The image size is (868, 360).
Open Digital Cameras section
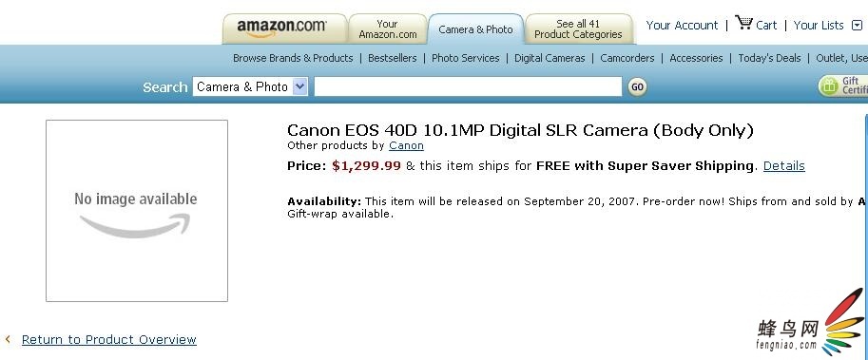pyautogui.click(x=550, y=58)
